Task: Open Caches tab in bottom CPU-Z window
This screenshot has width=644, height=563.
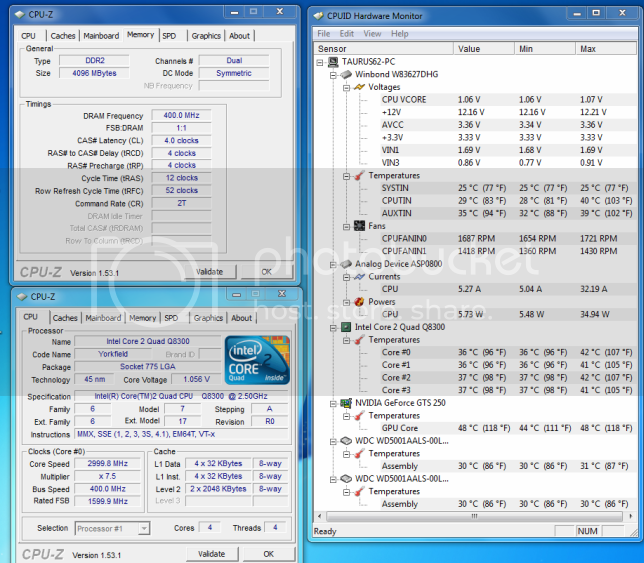Action: click(x=65, y=318)
